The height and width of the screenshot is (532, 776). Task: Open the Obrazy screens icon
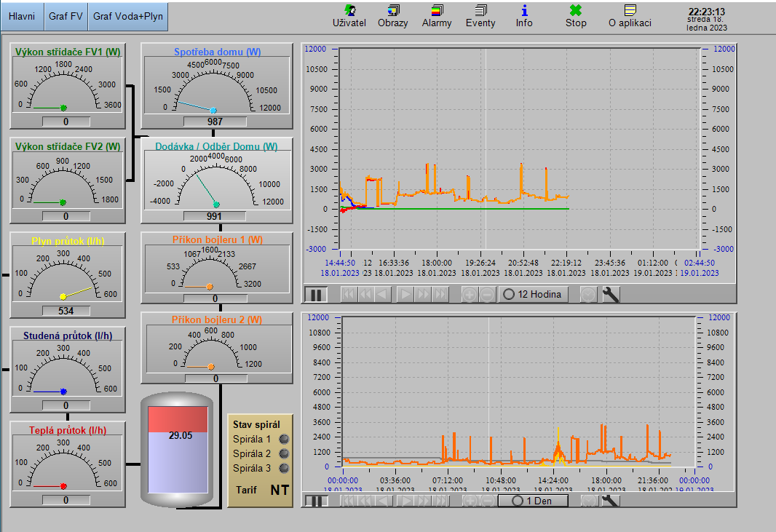[x=392, y=15]
